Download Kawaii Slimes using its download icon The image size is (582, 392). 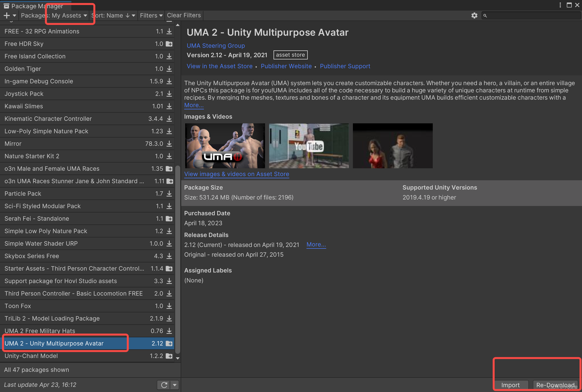pyautogui.click(x=169, y=106)
